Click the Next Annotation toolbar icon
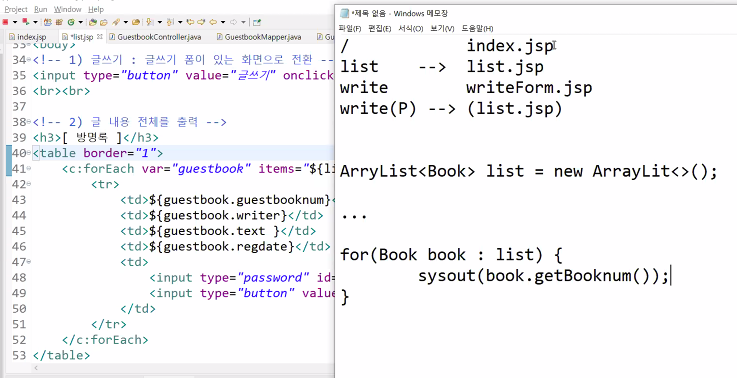Screen dimensions: 737x378 149,22
